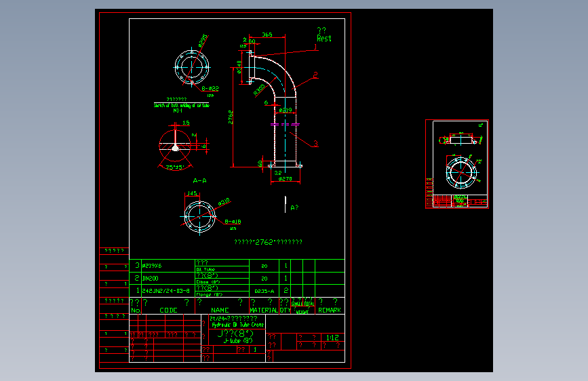Click balloon number 1 leader label
Image resolution: width=588 pixels, height=381 pixels.
click(315, 47)
